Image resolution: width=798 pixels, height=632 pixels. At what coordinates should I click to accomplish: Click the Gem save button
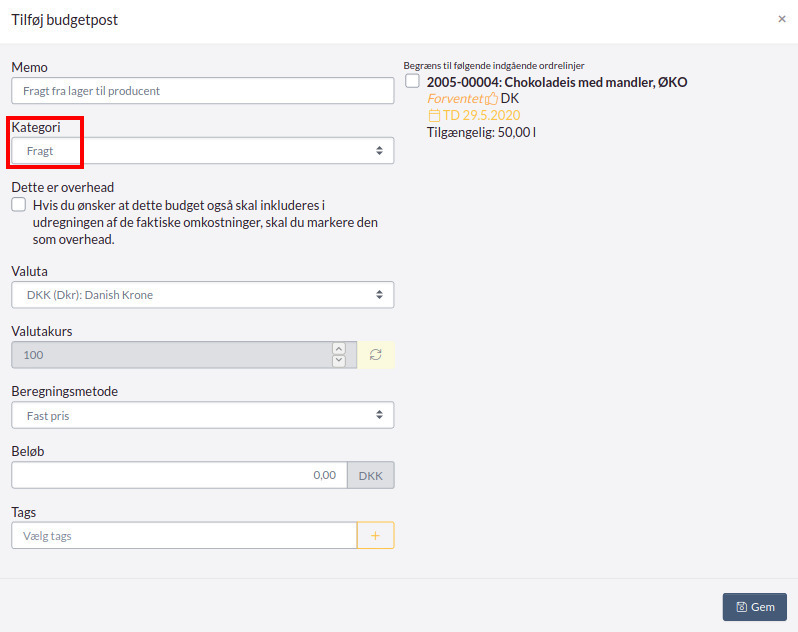coord(755,607)
